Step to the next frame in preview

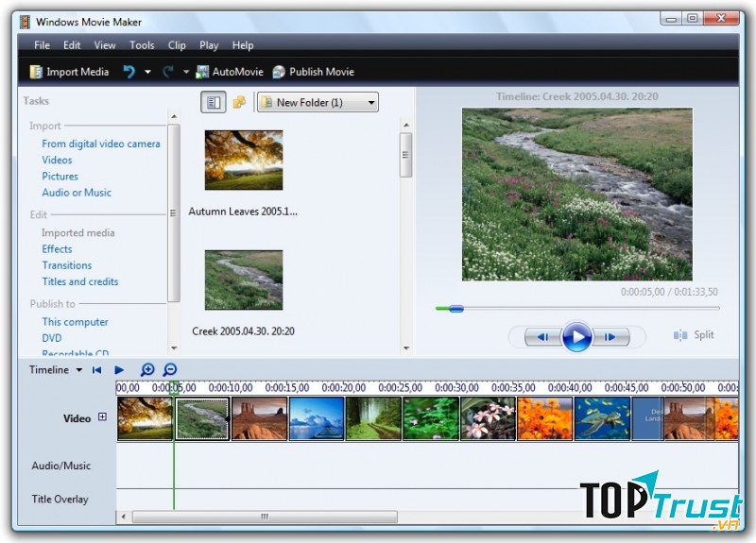click(x=610, y=337)
